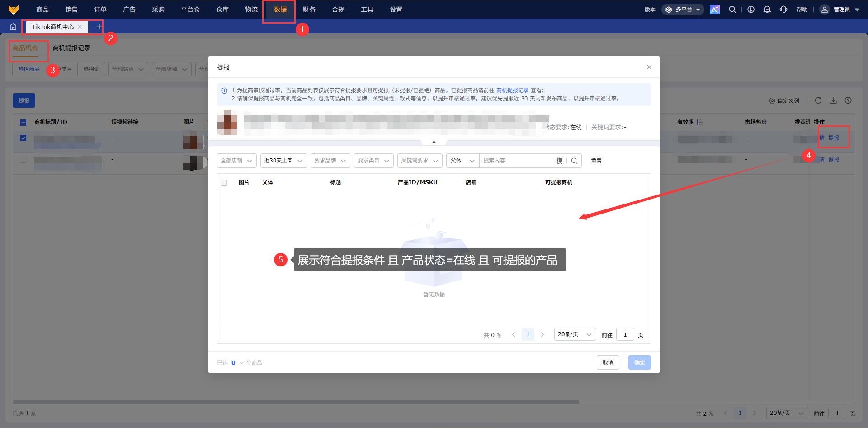This screenshot has height=428, width=868.
Task: Open the 商机提报记录 link in the notice
Action: [512, 90]
